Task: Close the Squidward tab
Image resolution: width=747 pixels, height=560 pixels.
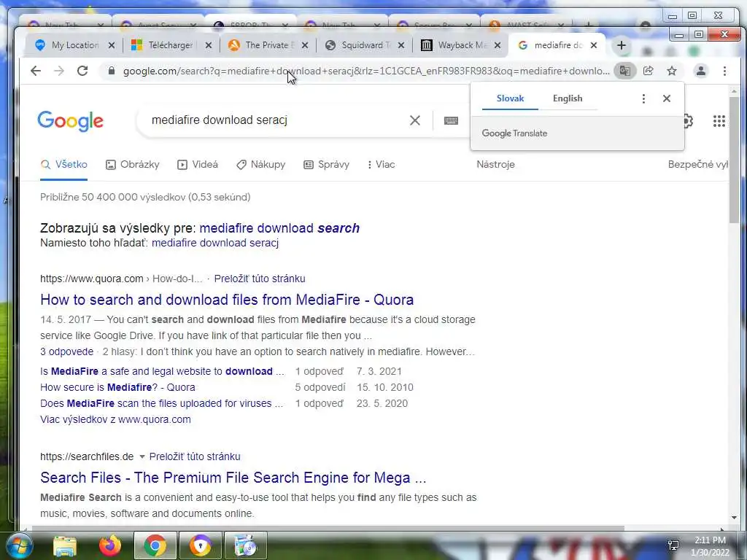Action: pos(401,45)
